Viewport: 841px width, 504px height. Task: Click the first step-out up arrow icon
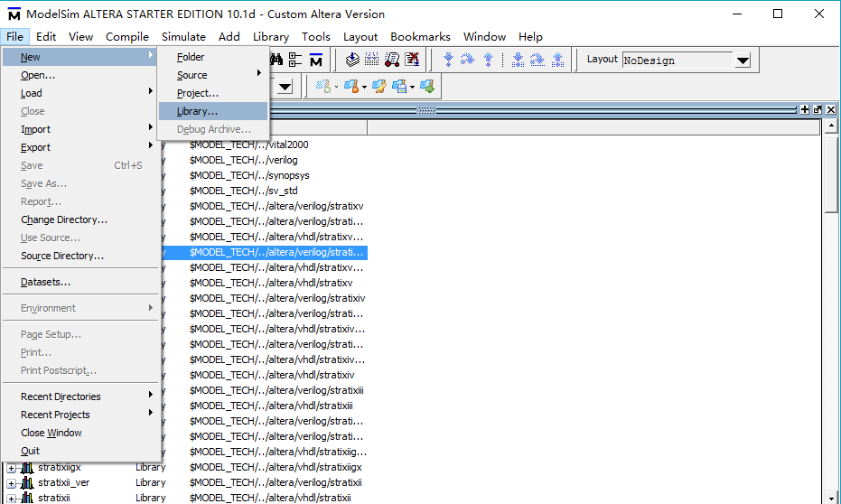[x=488, y=60]
